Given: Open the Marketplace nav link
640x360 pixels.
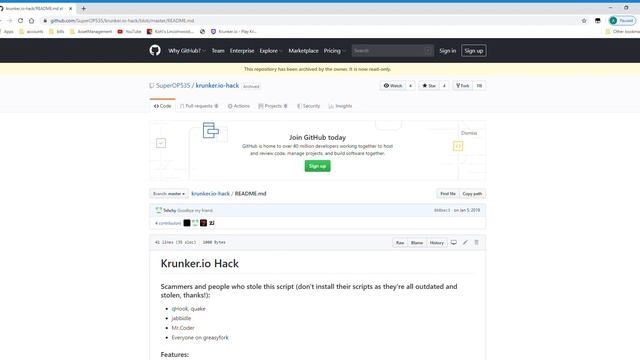Looking at the screenshot, I should [303, 51].
